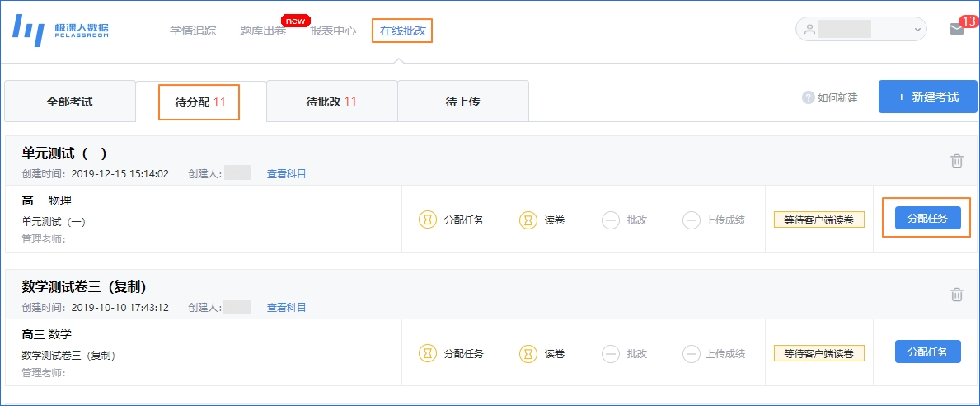
Task: Click 读卷 step label in 高三 数学 row
Action: (x=555, y=354)
